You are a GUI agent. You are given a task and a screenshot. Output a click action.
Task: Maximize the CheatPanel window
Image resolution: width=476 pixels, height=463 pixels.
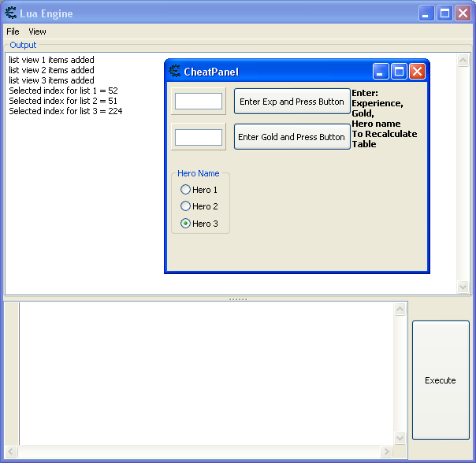click(x=399, y=72)
